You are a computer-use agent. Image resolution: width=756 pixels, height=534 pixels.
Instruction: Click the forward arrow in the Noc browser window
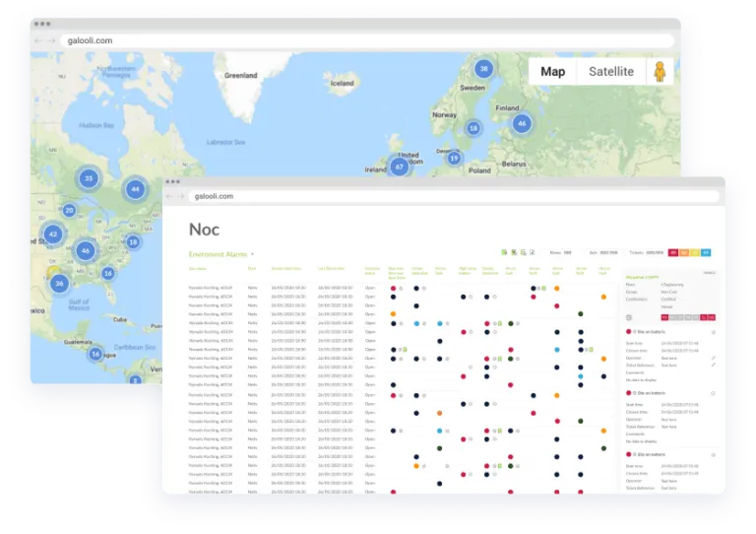click(x=181, y=196)
